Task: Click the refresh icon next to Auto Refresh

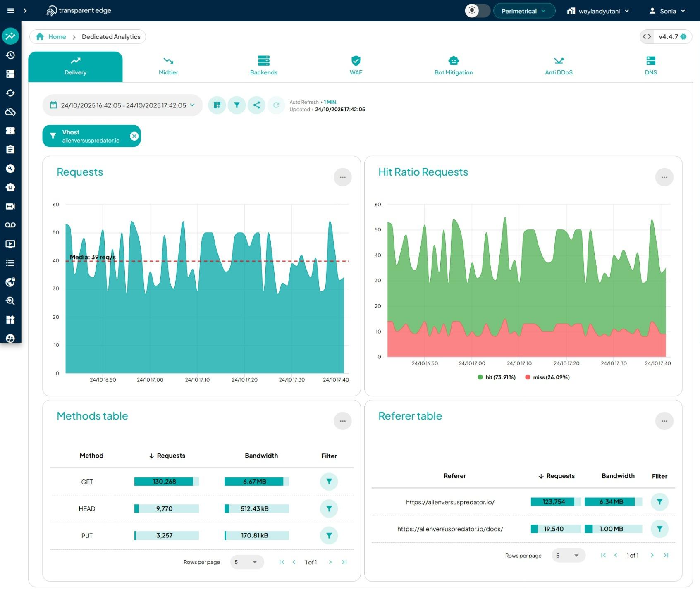Action: [276, 105]
